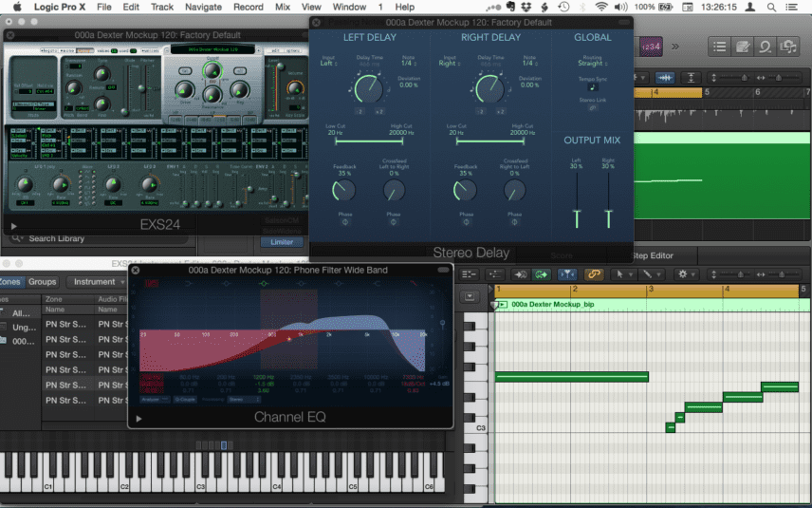Open the Track menu
This screenshot has height=508, width=812.
pos(162,7)
